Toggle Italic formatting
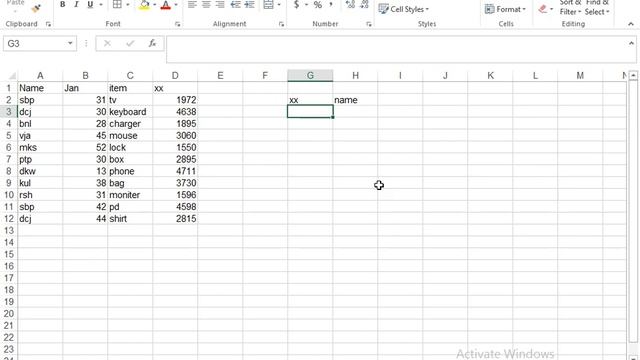This screenshot has width=640, height=360. click(x=76, y=4)
